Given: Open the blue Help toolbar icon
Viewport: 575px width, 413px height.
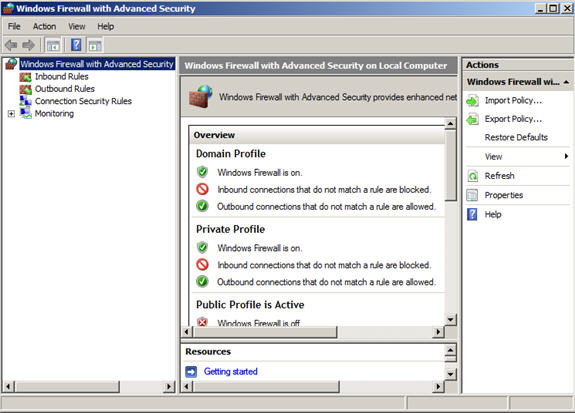Looking at the screenshot, I should point(76,45).
